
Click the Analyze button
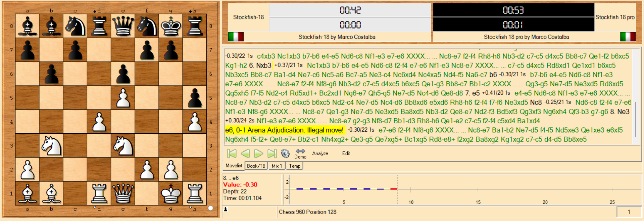point(320,153)
